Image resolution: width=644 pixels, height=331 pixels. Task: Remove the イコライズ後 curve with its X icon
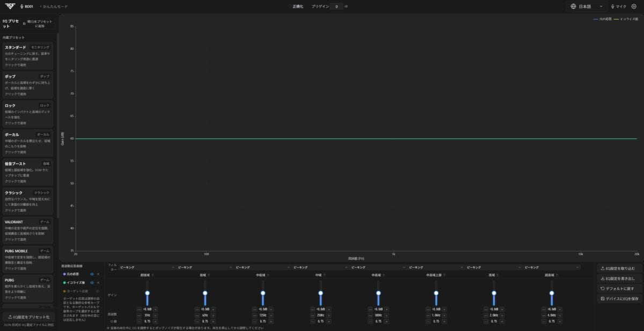pyautogui.click(x=98, y=282)
